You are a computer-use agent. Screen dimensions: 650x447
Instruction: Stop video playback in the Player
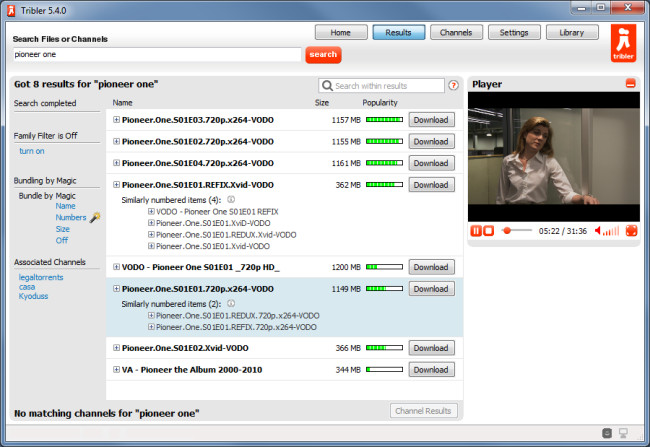click(489, 231)
